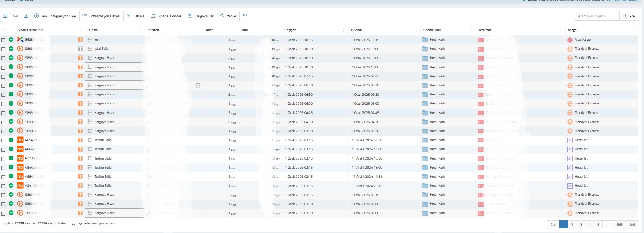Click Yeni Entegrasyon Ekle button
This screenshot has width=644, height=233.
point(55,16)
